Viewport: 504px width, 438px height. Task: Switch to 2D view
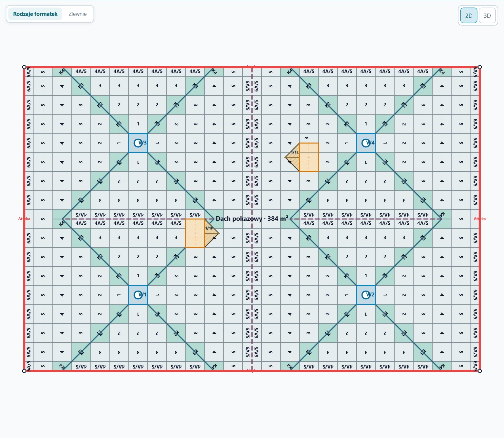(x=469, y=16)
